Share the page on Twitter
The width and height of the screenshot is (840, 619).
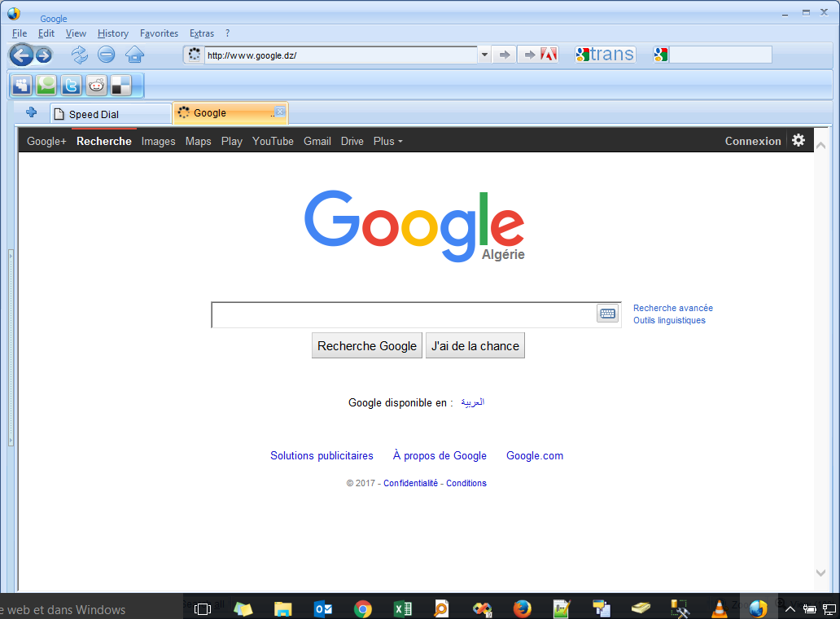point(72,85)
